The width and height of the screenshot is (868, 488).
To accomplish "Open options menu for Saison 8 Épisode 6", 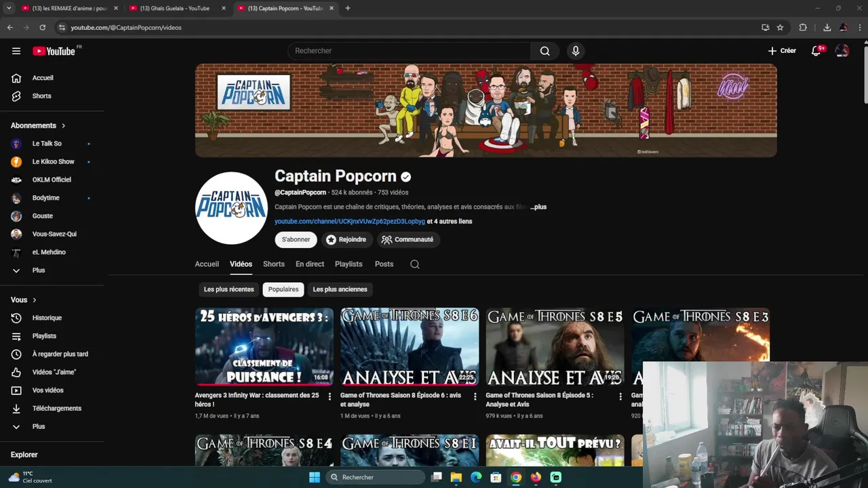I will coord(475,396).
